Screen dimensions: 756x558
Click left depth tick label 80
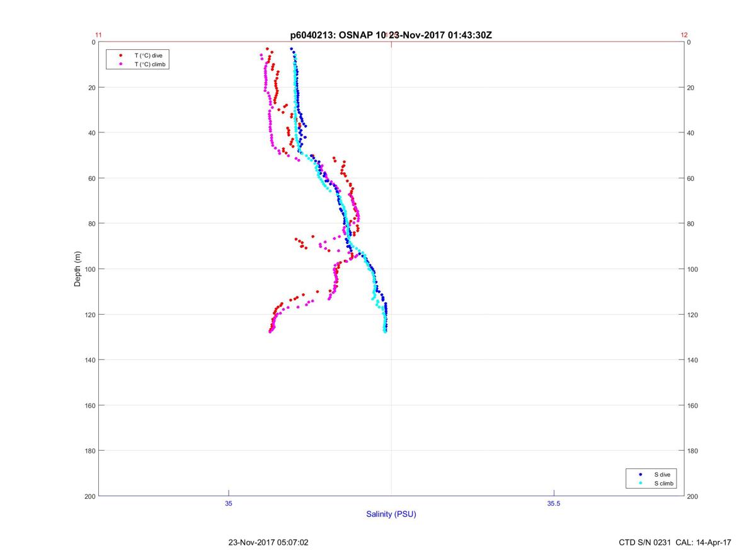point(91,224)
